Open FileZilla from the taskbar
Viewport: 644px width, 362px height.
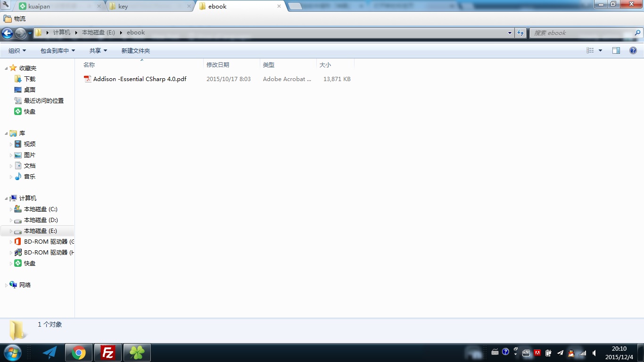pos(108,352)
